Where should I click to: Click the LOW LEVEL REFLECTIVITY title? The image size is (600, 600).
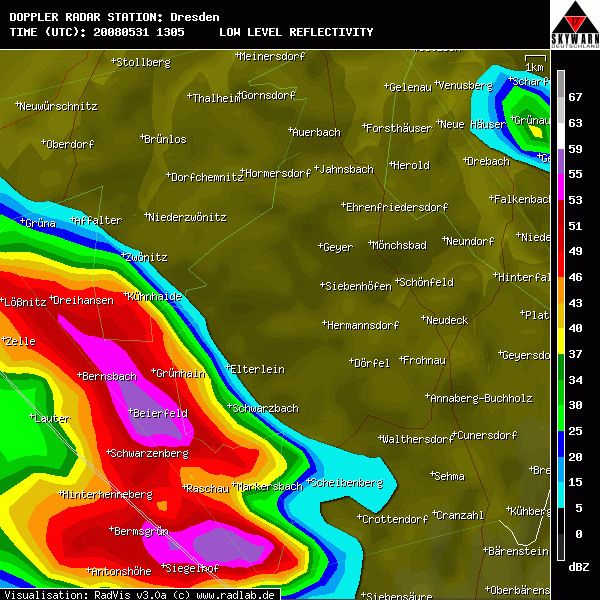pos(296,32)
